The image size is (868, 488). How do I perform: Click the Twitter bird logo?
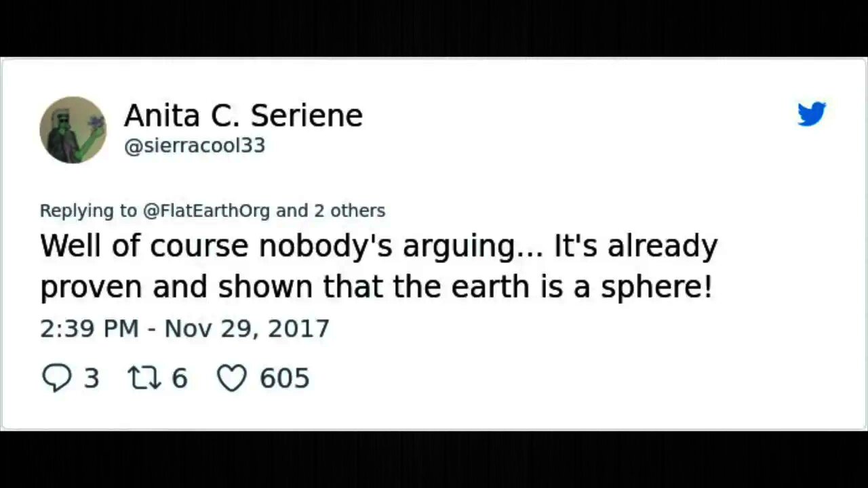[811, 115]
